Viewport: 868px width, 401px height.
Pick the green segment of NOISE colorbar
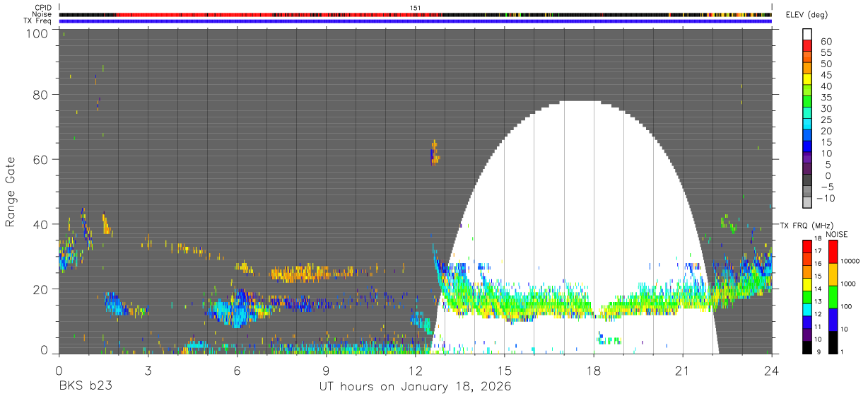tap(833, 296)
